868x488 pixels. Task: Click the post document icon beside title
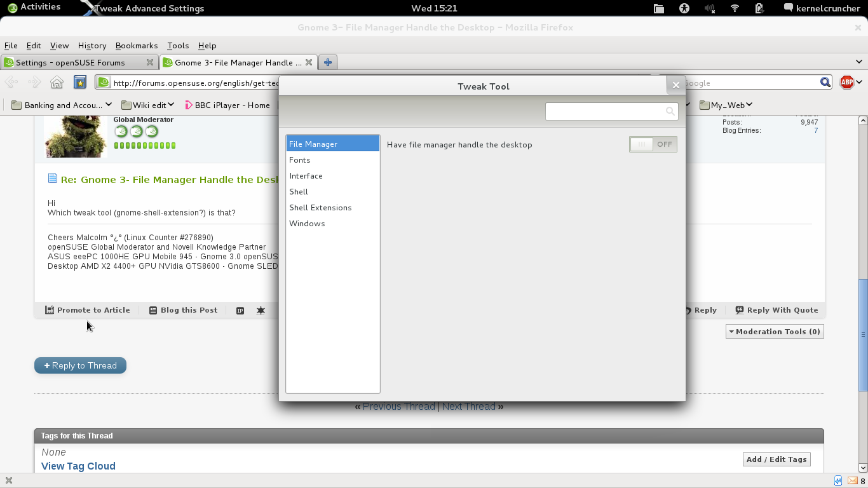pyautogui.click(x=53, y=179)
